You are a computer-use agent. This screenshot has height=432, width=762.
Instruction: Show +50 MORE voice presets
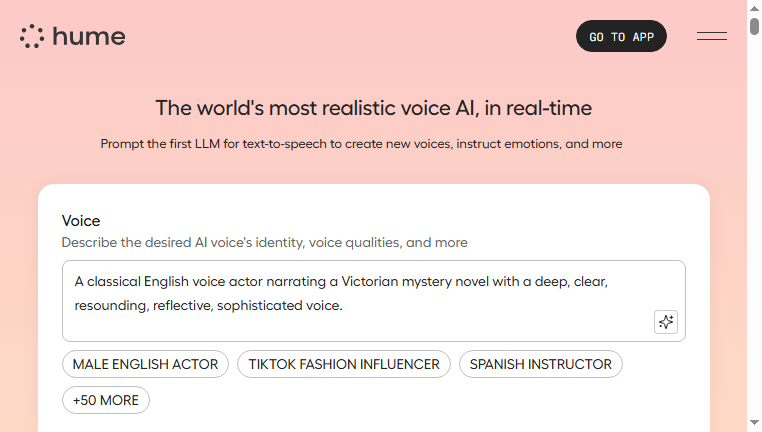(x=105, y=400)
